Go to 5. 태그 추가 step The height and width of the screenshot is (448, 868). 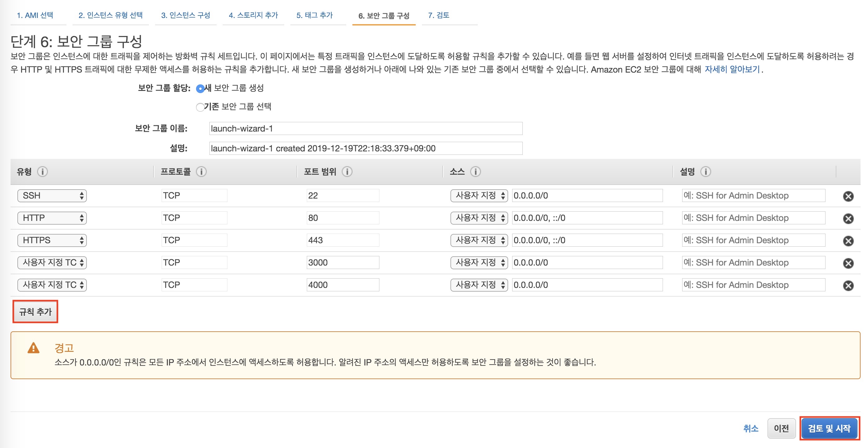pyautogui.click(x=315, y=15)
